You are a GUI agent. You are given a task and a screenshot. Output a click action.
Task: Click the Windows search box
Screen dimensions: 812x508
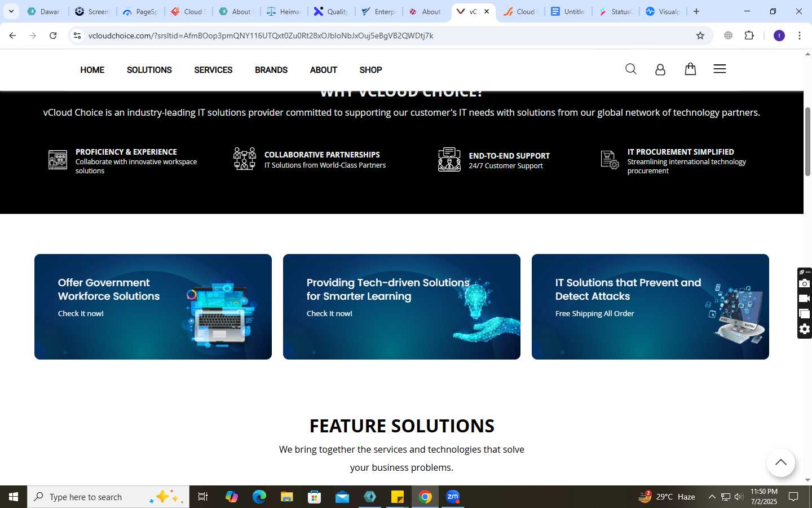tap(108, 497)
